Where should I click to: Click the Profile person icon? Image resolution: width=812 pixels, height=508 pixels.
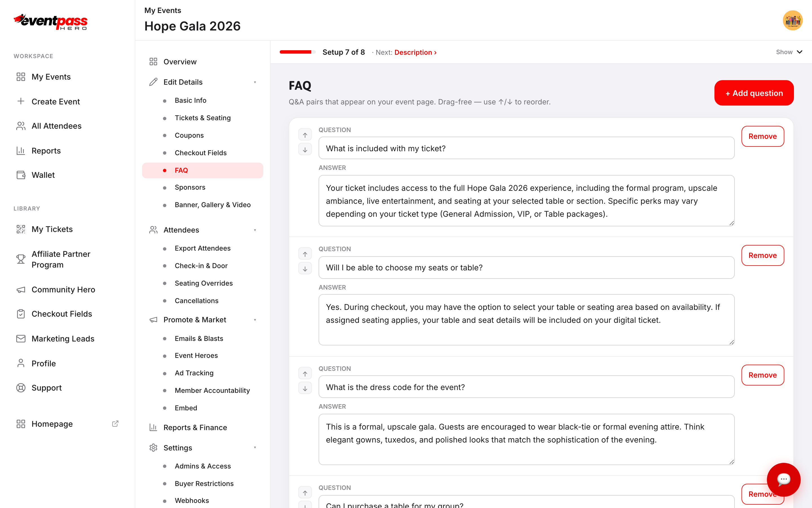click(21, 363)
